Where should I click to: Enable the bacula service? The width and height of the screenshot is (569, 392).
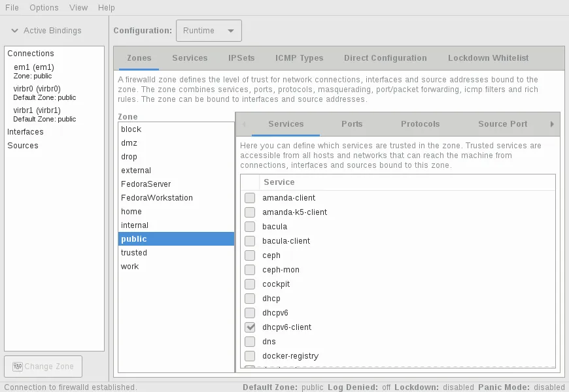[x=249, y=227]
